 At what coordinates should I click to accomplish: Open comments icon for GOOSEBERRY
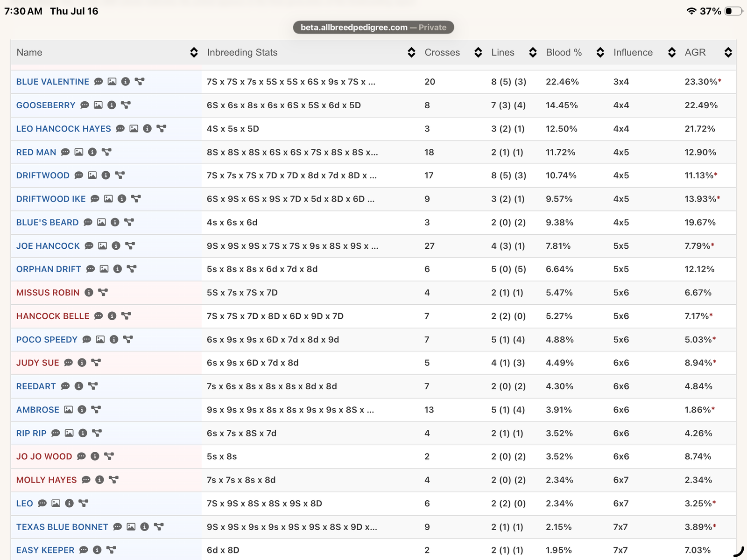85,105
